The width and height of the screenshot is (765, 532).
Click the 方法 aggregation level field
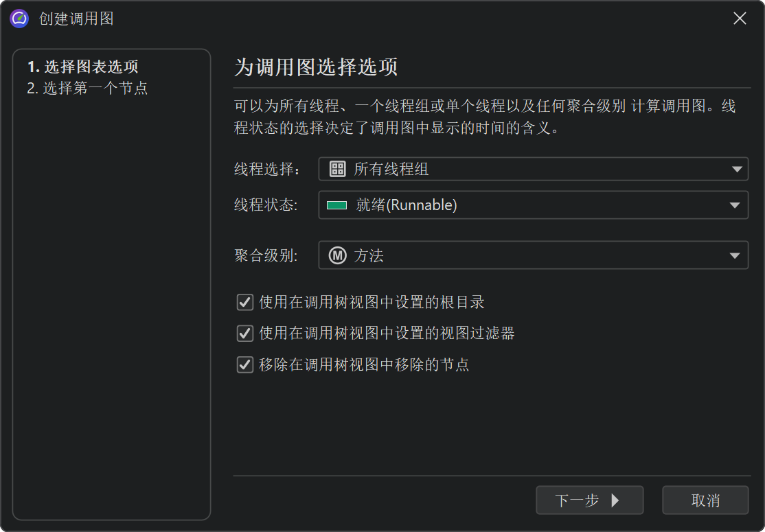tap(369, 256)
